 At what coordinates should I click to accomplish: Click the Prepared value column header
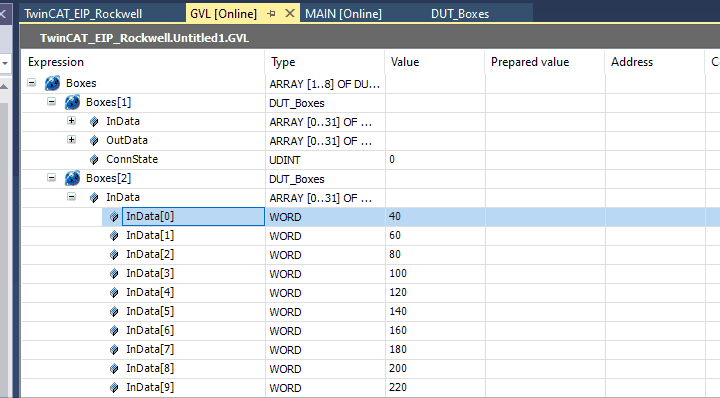pos(545,62)
